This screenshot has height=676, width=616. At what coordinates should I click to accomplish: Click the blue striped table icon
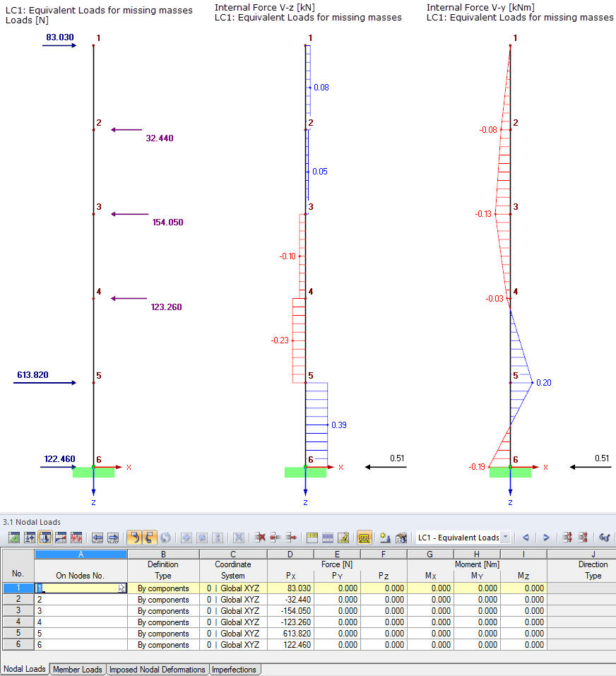(x=328, y=538)
